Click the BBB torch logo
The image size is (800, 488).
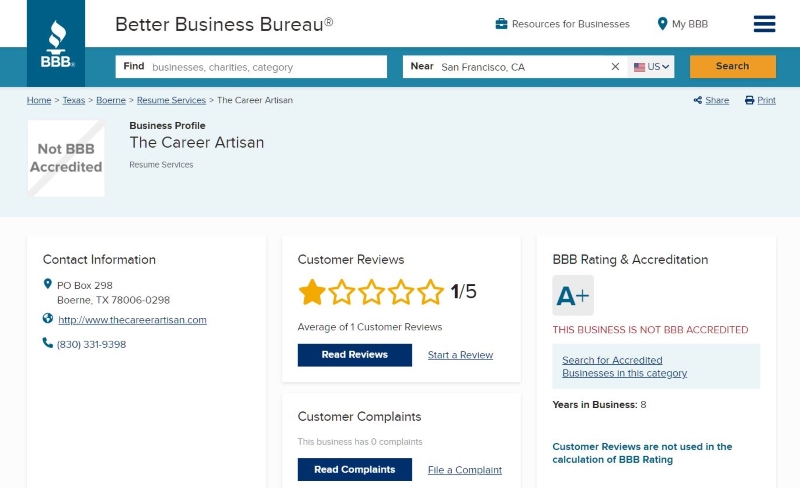coord(56,43)
